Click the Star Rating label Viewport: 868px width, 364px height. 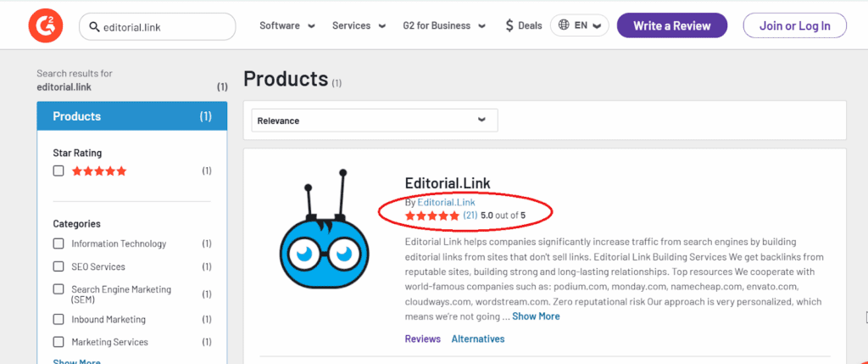[77, 153]
